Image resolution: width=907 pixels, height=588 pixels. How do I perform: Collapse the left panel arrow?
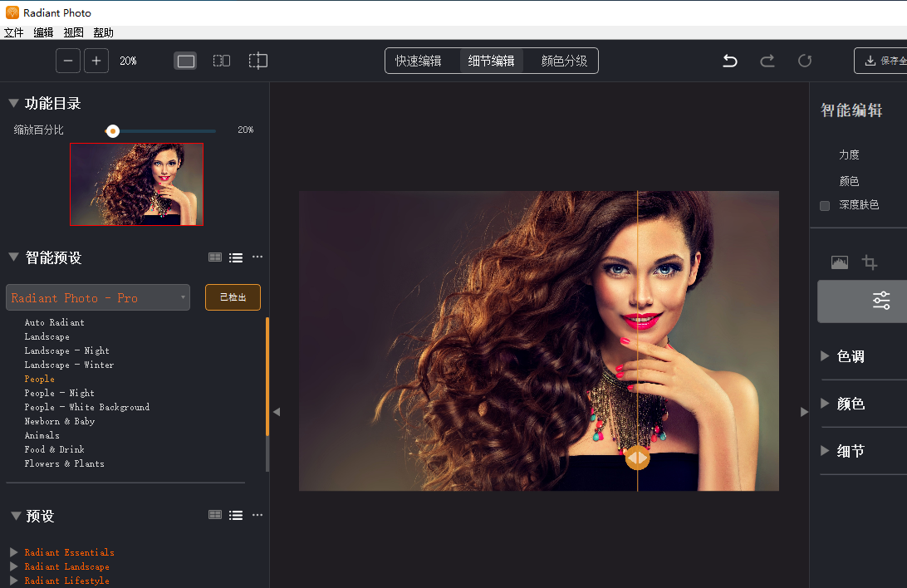(x=277, y=412)
